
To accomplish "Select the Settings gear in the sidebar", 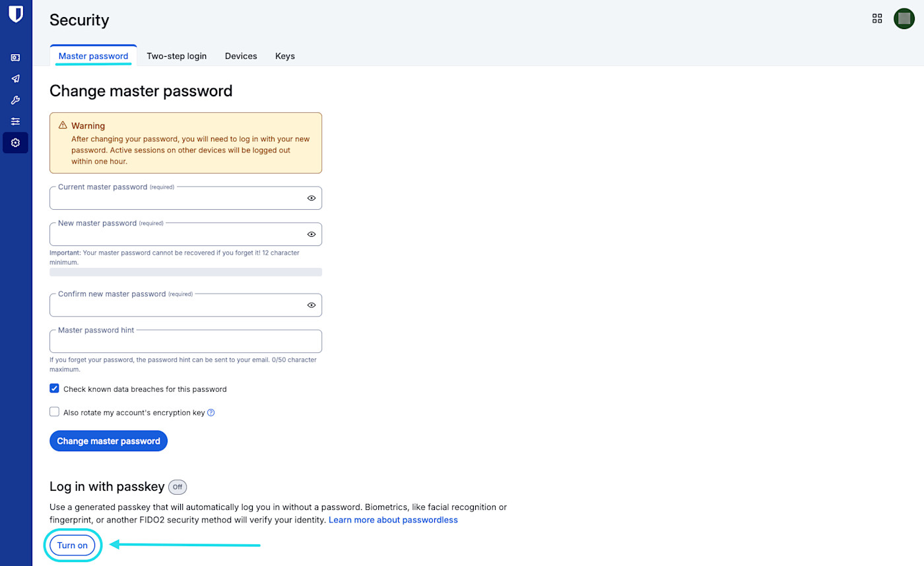I will 15,142.
